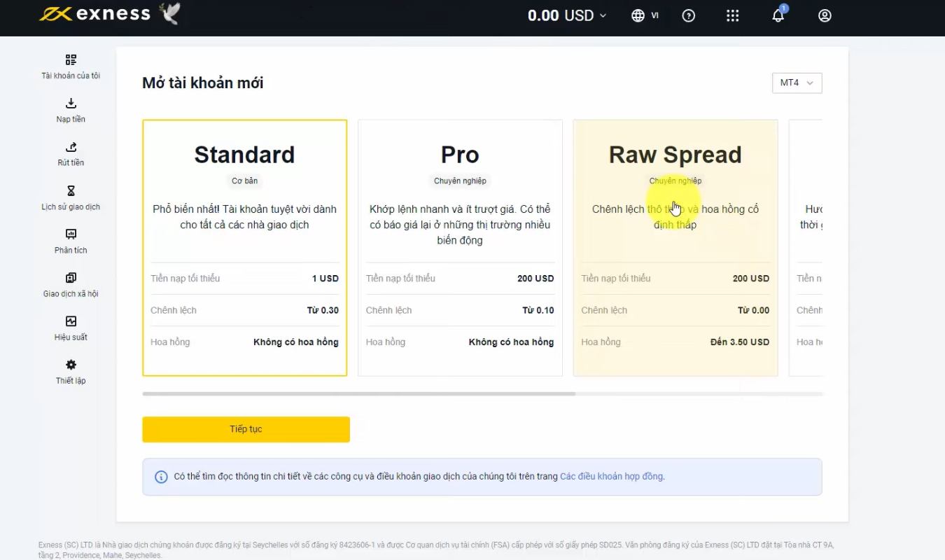The image size is (945, 560).
Task: Click the Tài khoản của tôi label
Action: (71, 76)
